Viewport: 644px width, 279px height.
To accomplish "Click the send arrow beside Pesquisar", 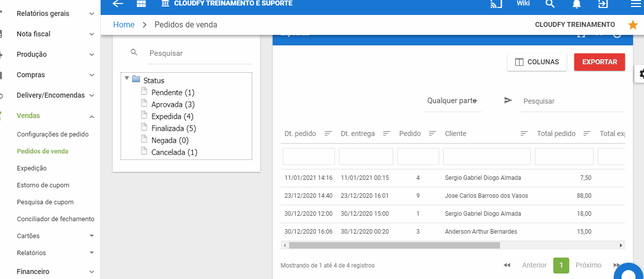I will pyautogui.click(x=508, y=100).
